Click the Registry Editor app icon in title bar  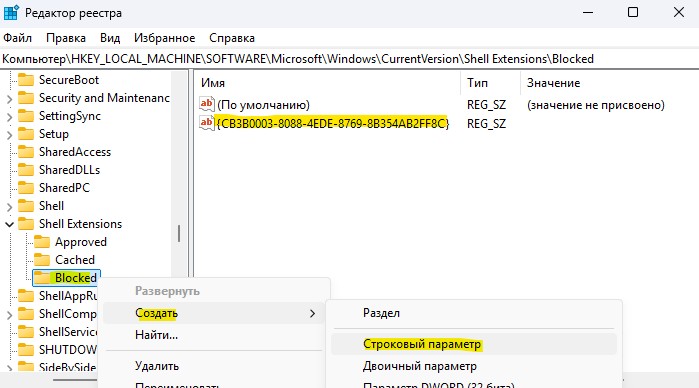(11, 12)
